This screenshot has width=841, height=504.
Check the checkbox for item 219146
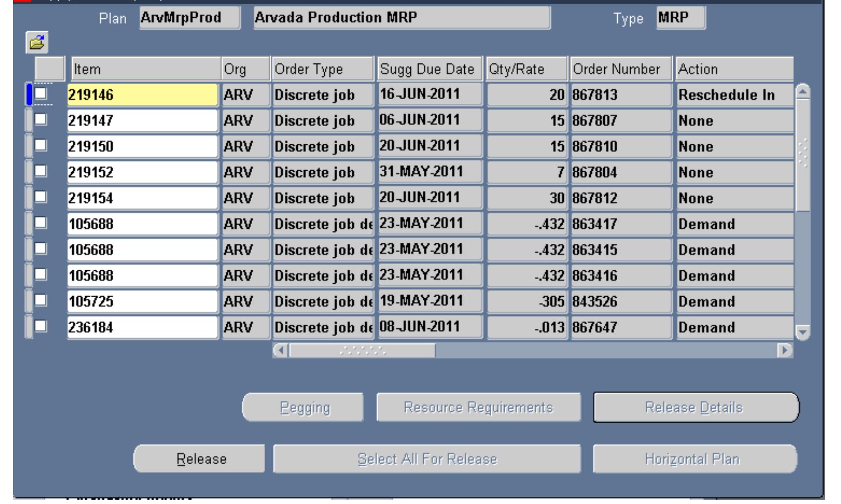point(41,93)
